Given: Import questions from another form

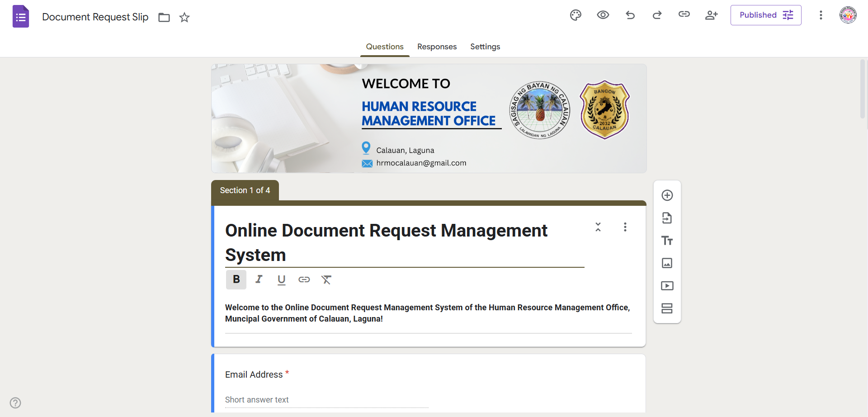Looking at the screenshot, I should tap(667, 218).
